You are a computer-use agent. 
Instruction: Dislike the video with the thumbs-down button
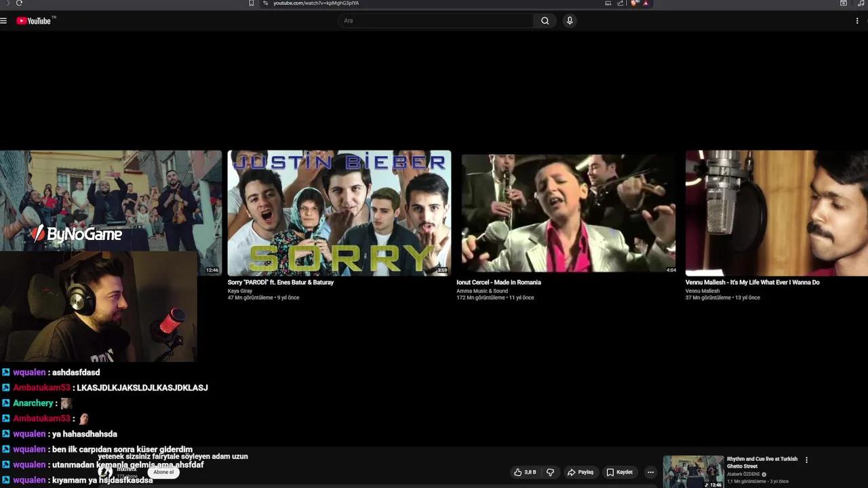pyautogui.click(x=551, y=472)
